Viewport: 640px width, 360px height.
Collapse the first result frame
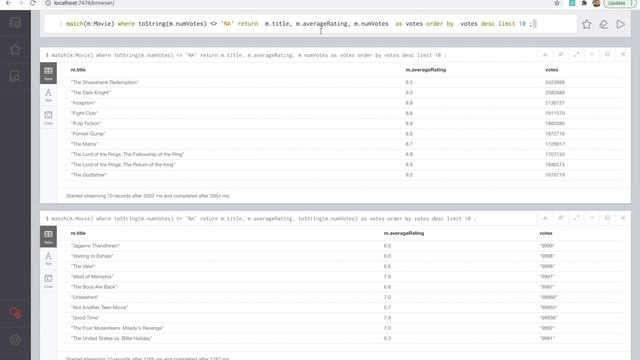pos(592,55)
